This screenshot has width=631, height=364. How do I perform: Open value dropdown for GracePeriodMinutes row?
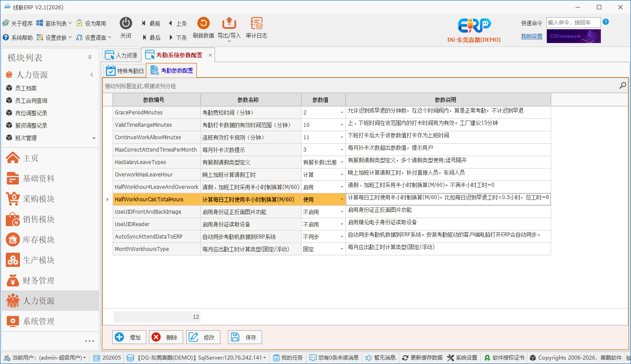coord(341,113)
